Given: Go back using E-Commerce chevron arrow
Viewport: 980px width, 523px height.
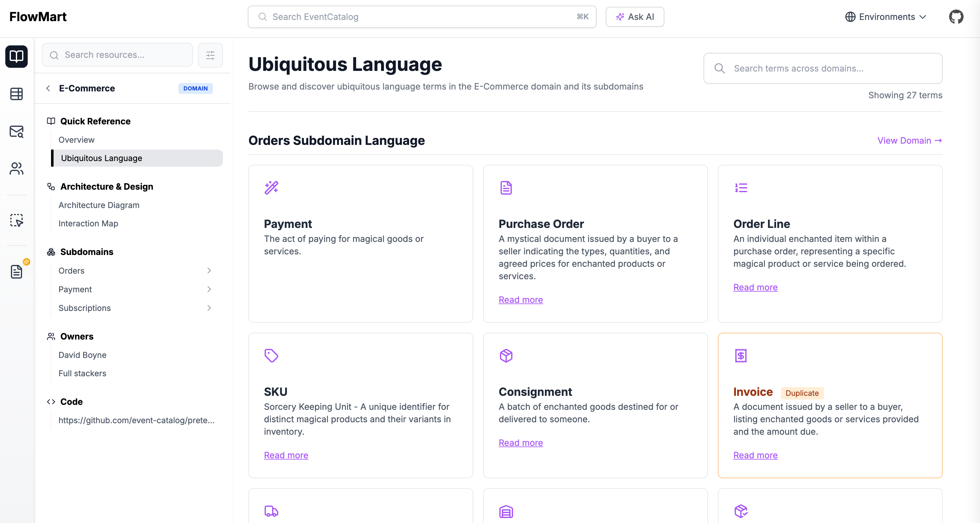Looking at the screenshot, I should click(48, 88).
